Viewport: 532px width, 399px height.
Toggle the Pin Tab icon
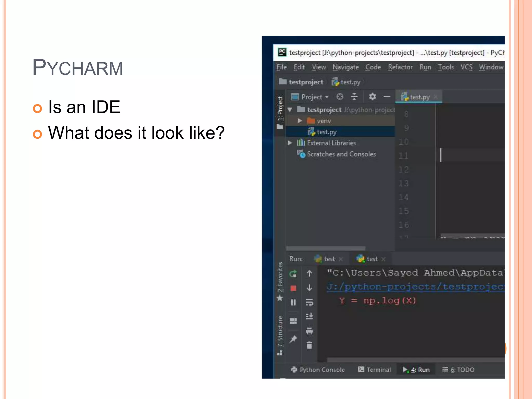click(x=293, y=339)
